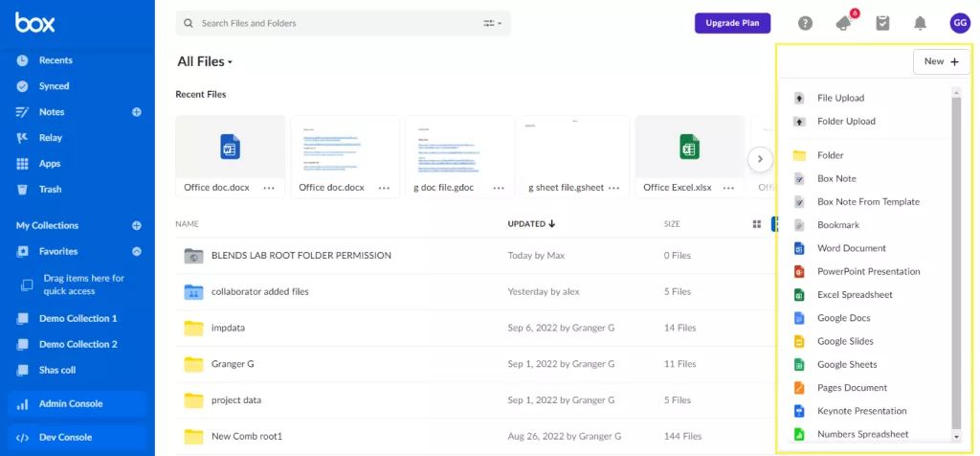Create a new Numbers Spreadsheet

tap(863, 434)
